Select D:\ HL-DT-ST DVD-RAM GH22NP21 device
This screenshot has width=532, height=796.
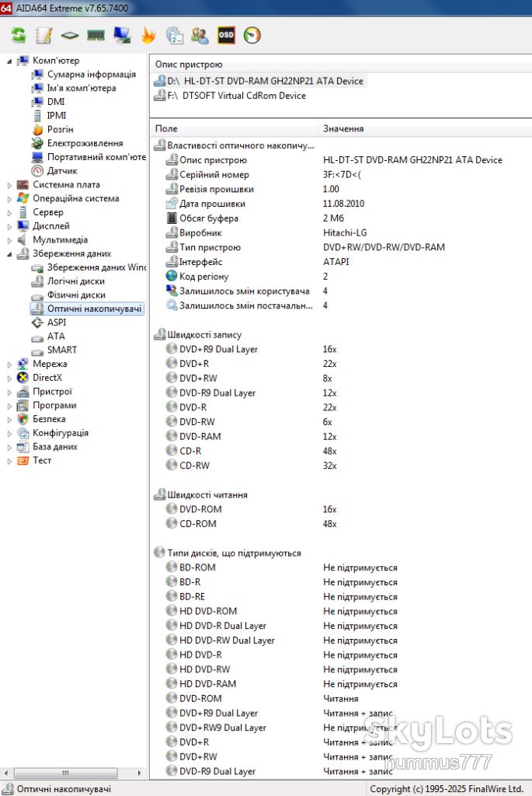tap(259, 81)
